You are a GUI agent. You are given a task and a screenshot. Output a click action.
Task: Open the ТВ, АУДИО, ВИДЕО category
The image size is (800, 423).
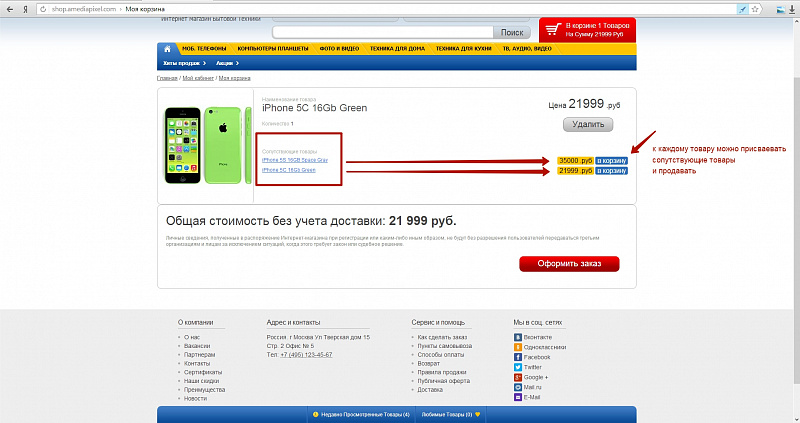527,49
